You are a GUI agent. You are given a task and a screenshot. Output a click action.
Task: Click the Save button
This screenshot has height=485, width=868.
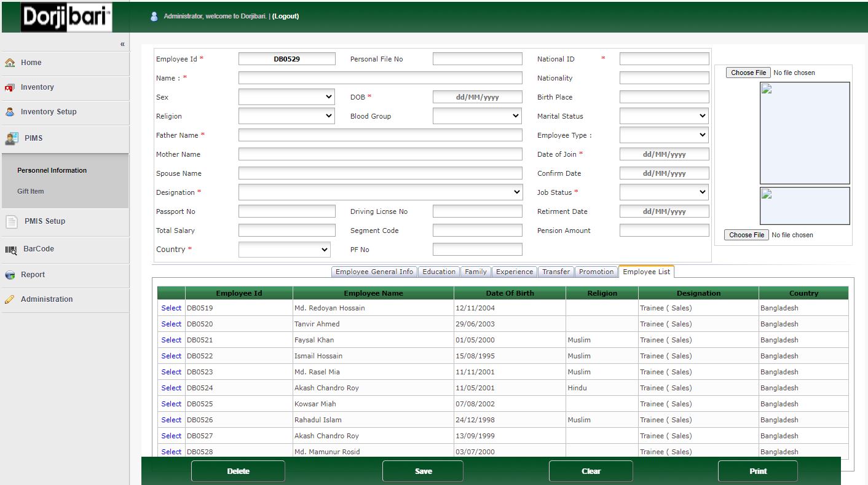pyautogui.click(x=422, y=471)
